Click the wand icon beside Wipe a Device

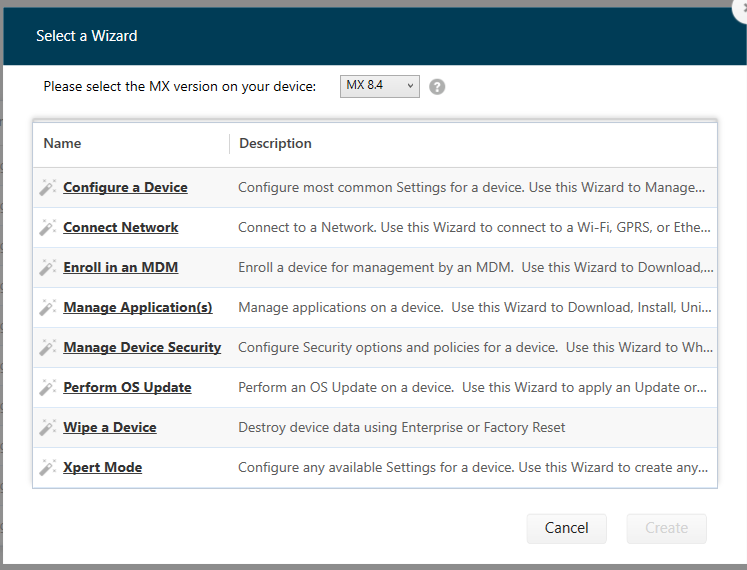pyautogui.click(x=47, y=428)
